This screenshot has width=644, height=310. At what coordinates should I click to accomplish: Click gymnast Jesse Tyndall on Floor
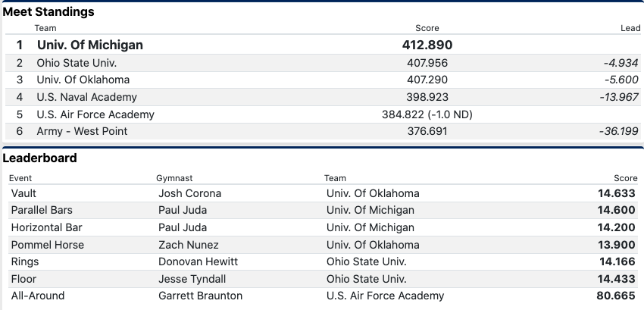point(193,279)
